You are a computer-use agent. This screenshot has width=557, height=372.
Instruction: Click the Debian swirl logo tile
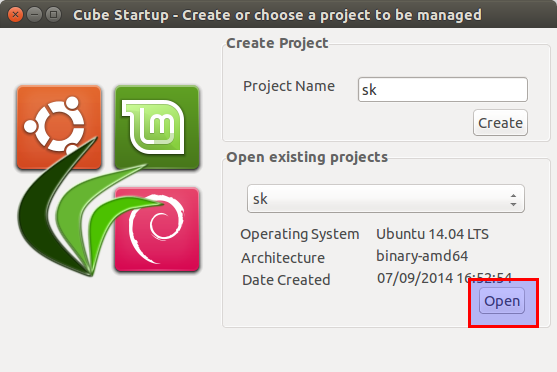[157, 230]
